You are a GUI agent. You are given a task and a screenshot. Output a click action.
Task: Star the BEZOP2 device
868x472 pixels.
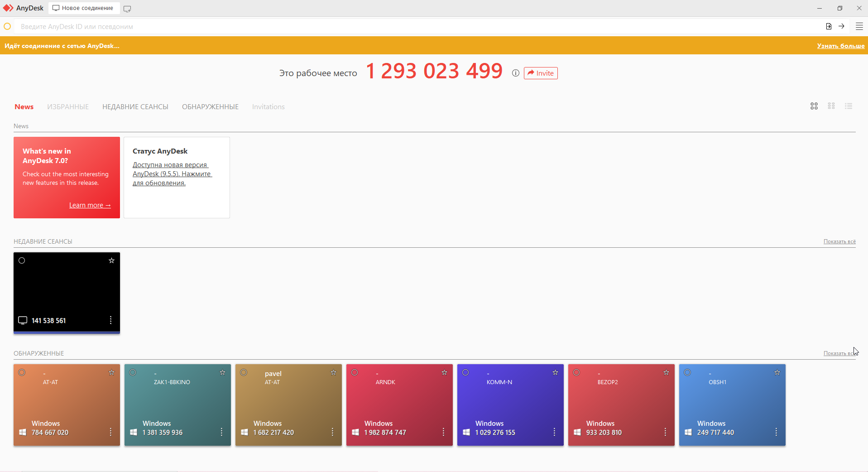tap(666, 372)
